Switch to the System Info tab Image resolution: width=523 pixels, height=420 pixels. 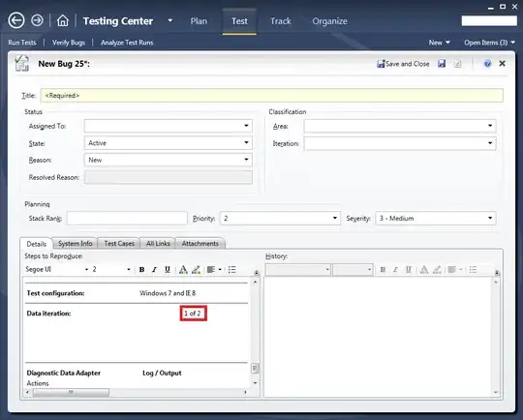pyautogui.click(x=75, y=244)
